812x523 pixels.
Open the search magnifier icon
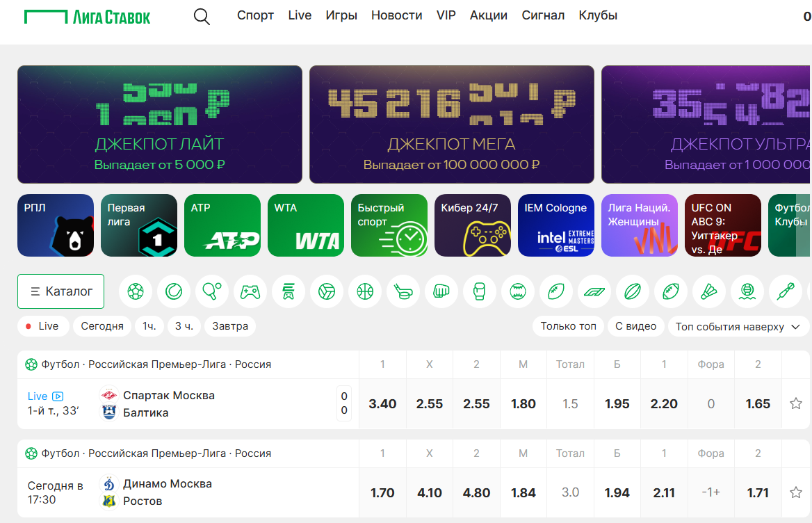202,17
